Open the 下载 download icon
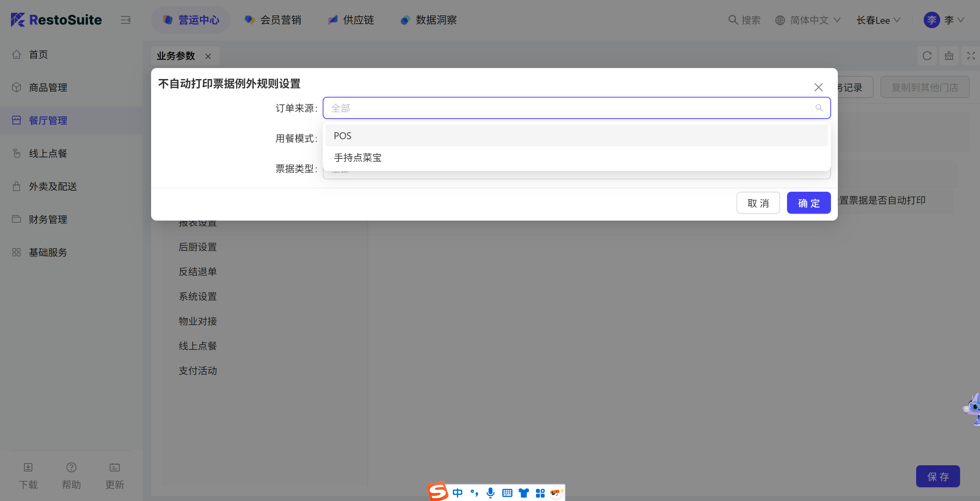This screenshot has height=501, width=980. (28, 467)
